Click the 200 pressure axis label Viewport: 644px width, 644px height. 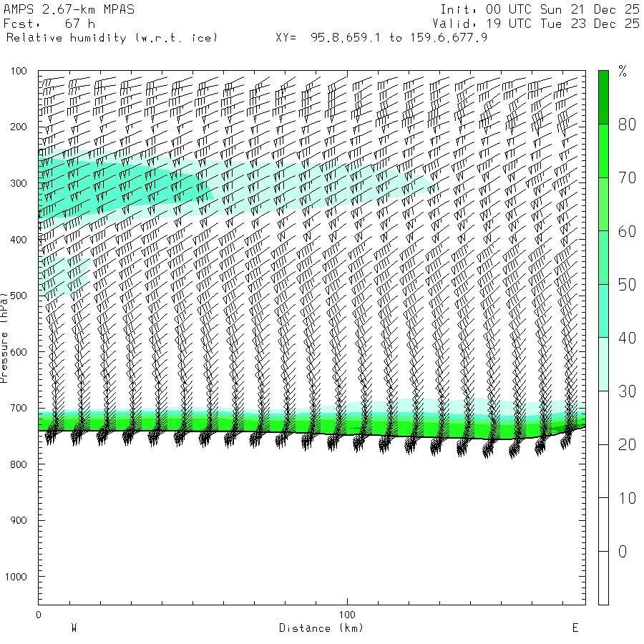tap(19, 127)
